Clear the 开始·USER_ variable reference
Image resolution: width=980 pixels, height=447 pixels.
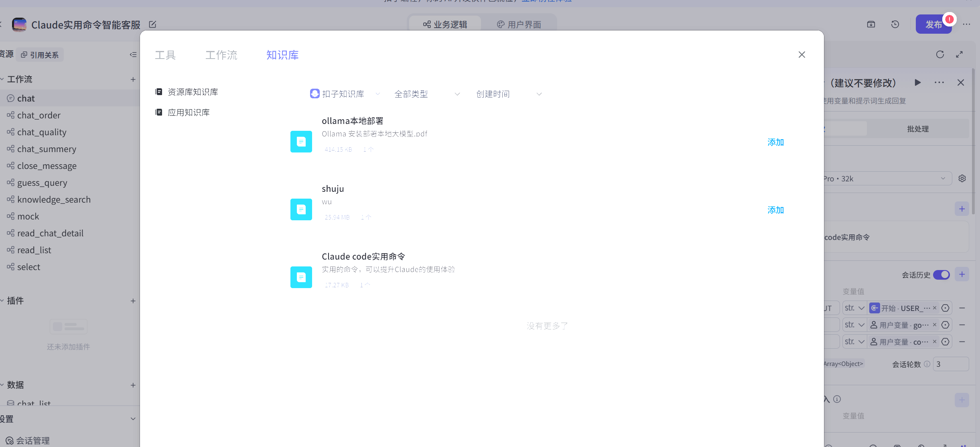[934, 308]
